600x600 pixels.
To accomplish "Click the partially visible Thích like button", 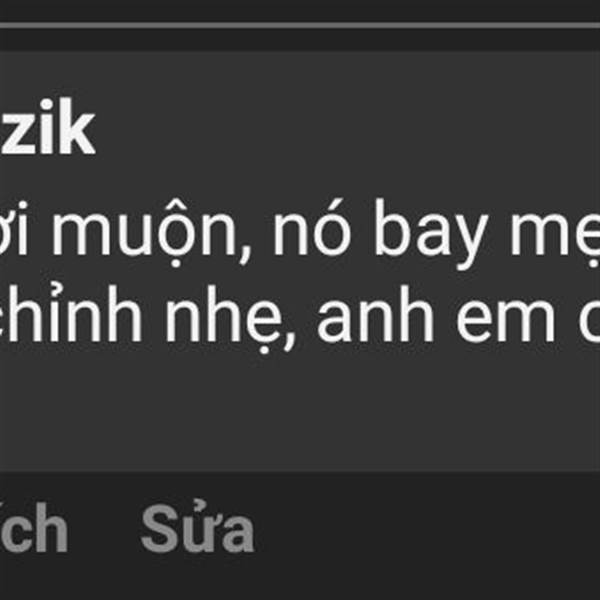I will [x=34, y=527].
